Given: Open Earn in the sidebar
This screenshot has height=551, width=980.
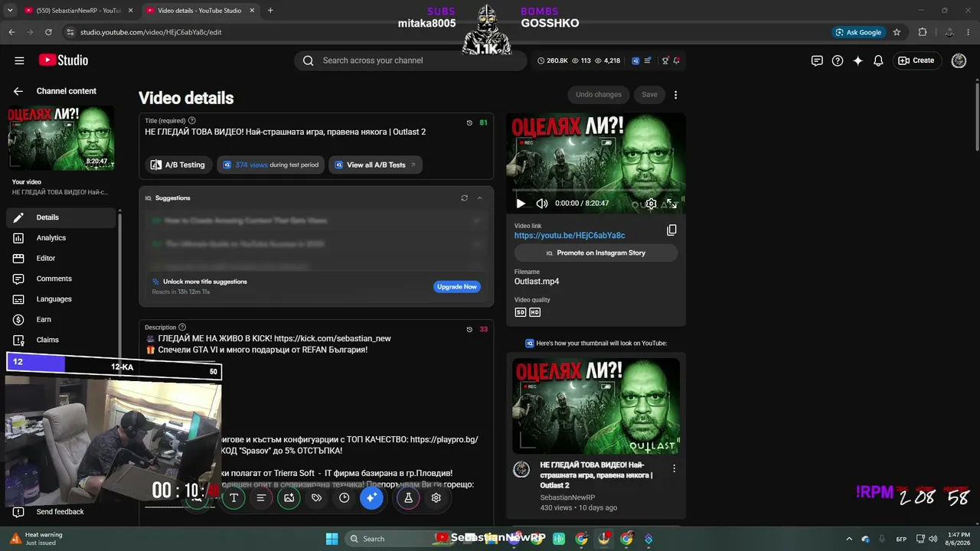Looking at the screenshot, I should 61,320.
